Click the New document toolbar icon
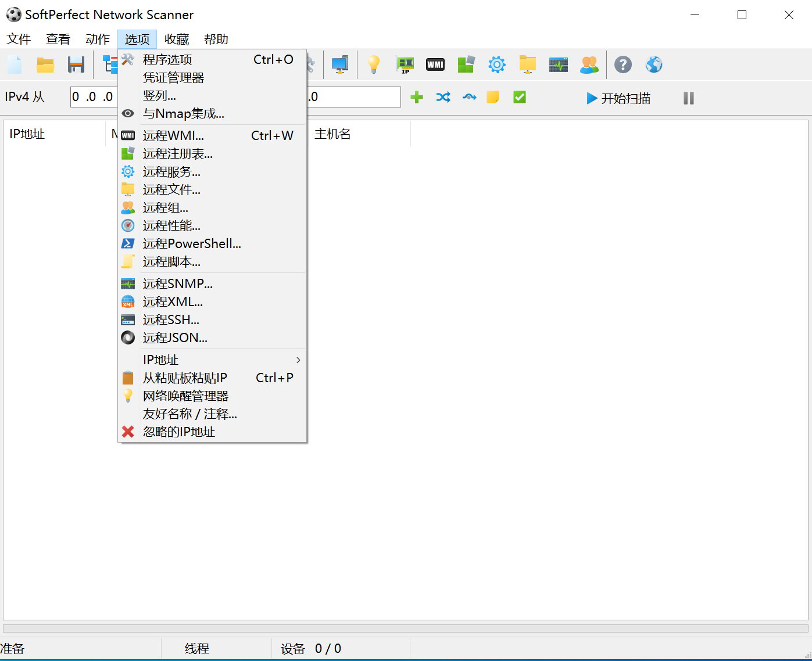Image resolution: width=812 pixels, height=661 pixels. pos(15,64)
